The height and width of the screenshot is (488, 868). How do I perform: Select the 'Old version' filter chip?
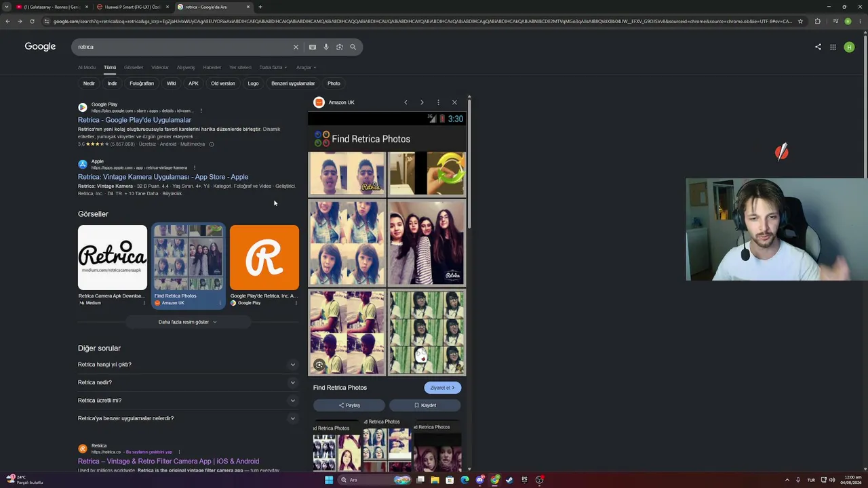pyautogui.click(x=223, y=83)
